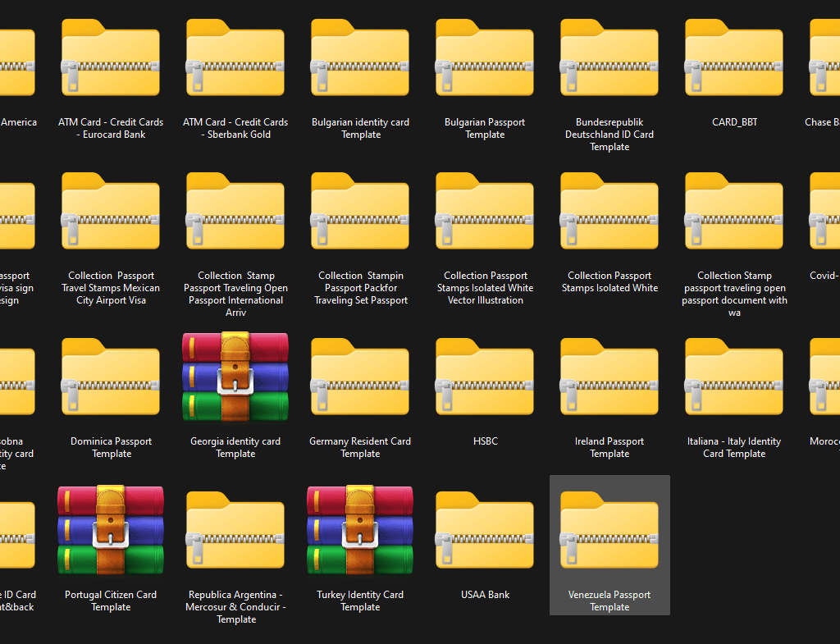The image size is (840, 644).
Task: Click the Bulgarian identity card Template zip icon
Action: tap(360, 57)
